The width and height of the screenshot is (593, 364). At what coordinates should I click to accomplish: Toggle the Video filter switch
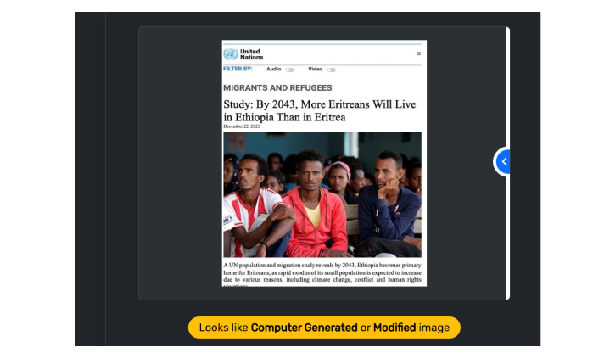(331, 70)
